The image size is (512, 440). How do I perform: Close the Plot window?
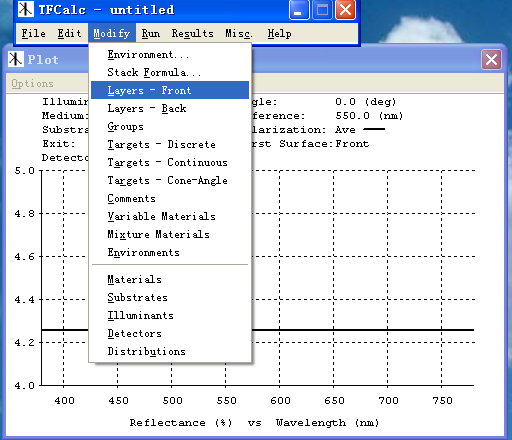(491, 60)
